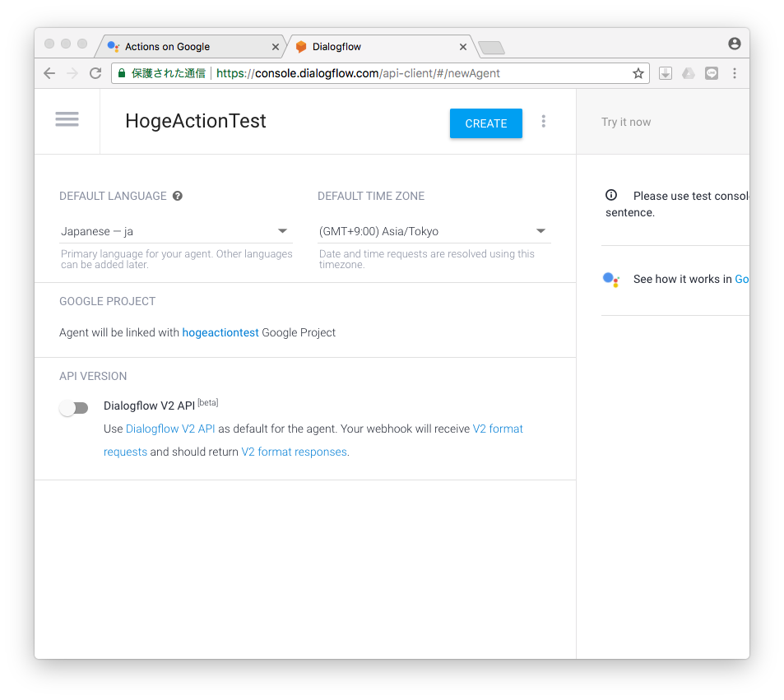
Task: Open the three-dot menu beside CREATE
Action: point(544,122)
